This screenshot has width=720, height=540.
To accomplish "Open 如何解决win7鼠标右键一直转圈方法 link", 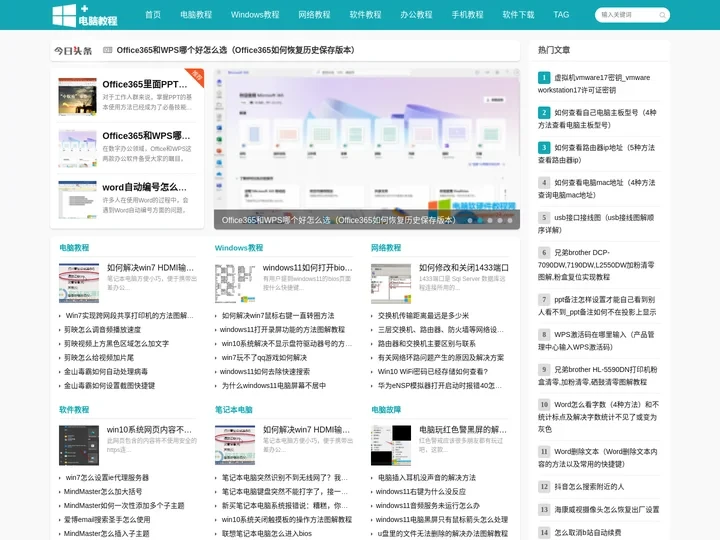I will click(x=278, y=315).
